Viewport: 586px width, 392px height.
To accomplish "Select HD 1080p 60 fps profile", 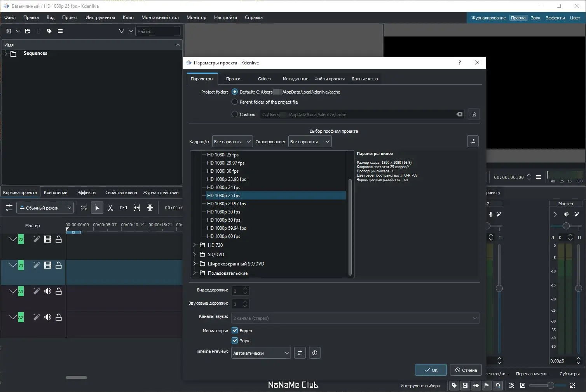I will click(223, 236).
